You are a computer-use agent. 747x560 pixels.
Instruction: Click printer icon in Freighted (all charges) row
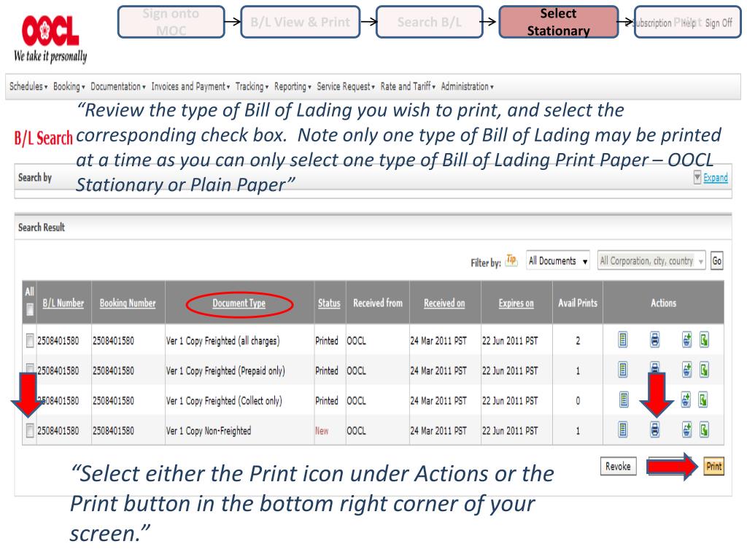(x=654, y=340)
